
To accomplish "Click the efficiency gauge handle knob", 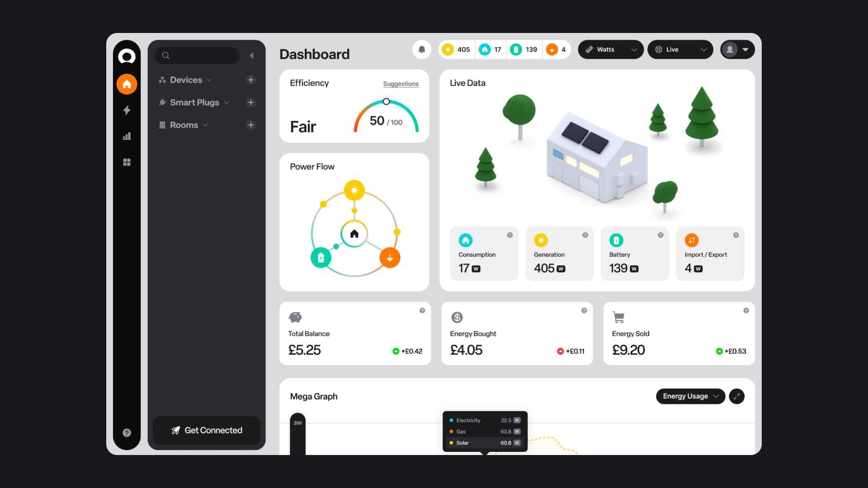I will pos(386,102).
